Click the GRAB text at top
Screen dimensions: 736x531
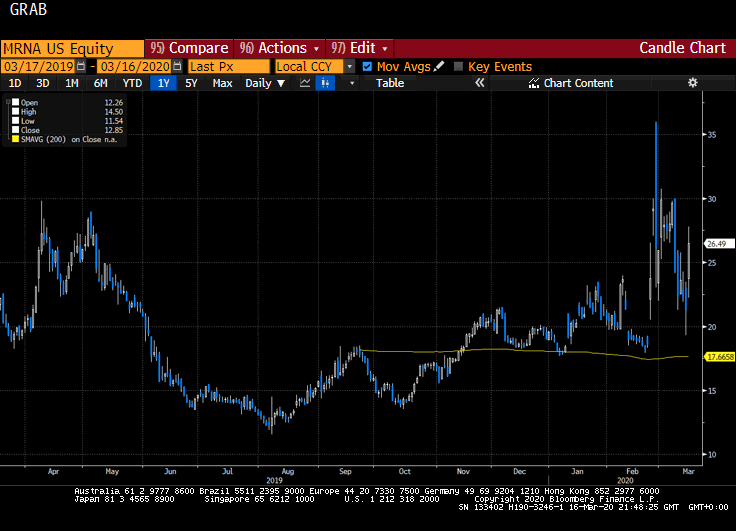(x=28, y=9)
